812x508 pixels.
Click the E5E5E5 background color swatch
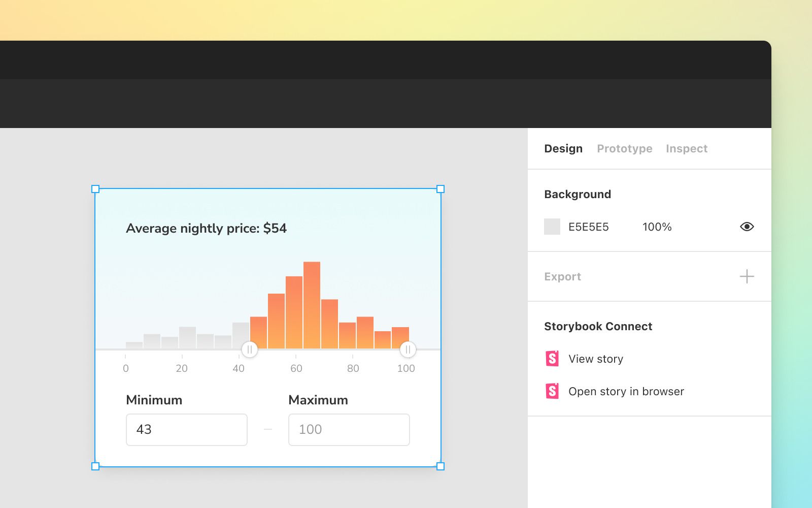(x=552, y=227)
